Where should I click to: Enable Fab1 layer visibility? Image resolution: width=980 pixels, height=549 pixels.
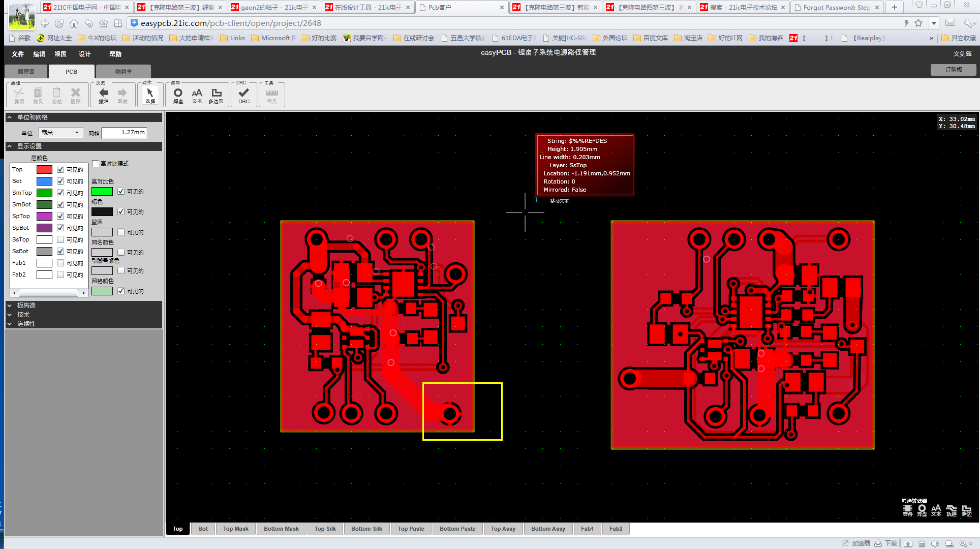coord(60,263)
